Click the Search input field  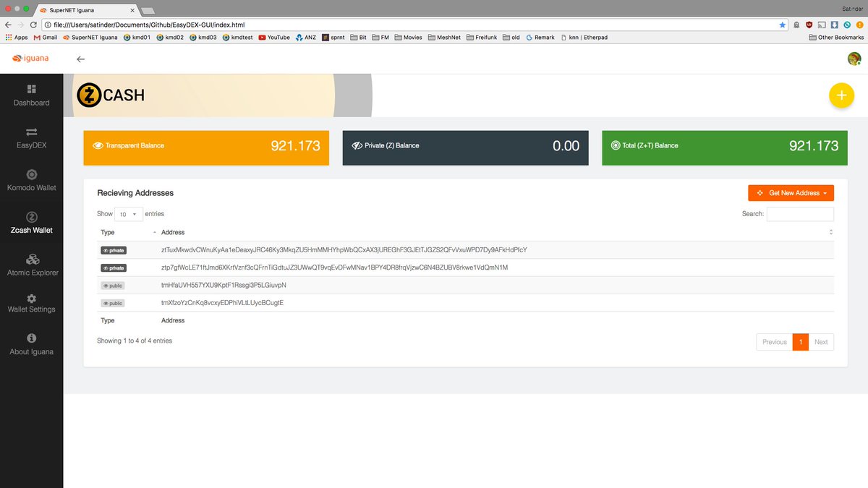(800, 214)
